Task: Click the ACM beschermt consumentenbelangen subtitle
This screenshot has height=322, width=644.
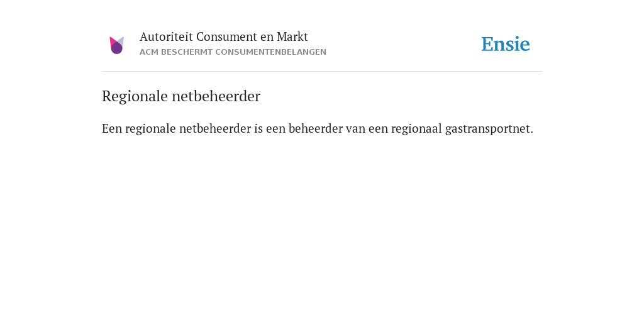Action: 233,52
